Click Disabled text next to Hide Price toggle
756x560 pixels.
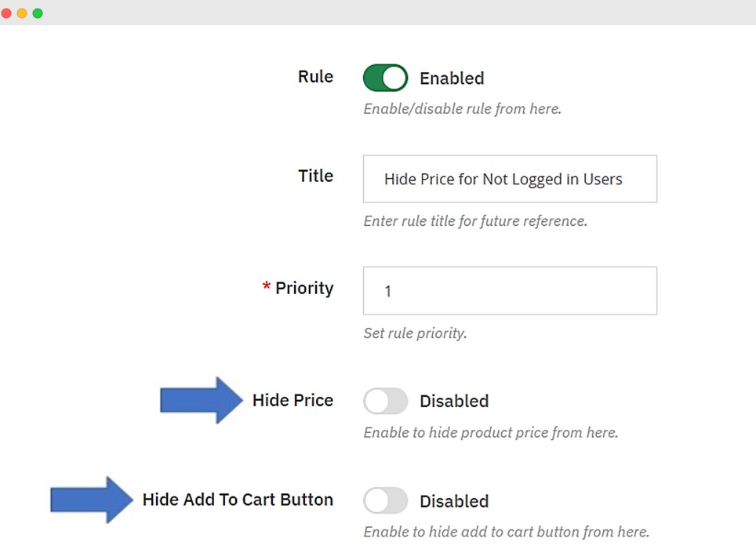pyautogui.click(x=454, y=401)
